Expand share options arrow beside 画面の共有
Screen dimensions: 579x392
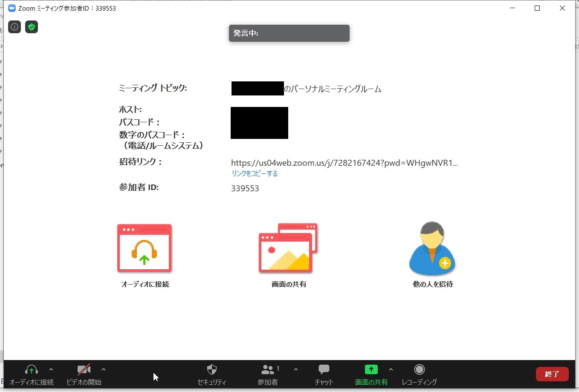point(391,369)
